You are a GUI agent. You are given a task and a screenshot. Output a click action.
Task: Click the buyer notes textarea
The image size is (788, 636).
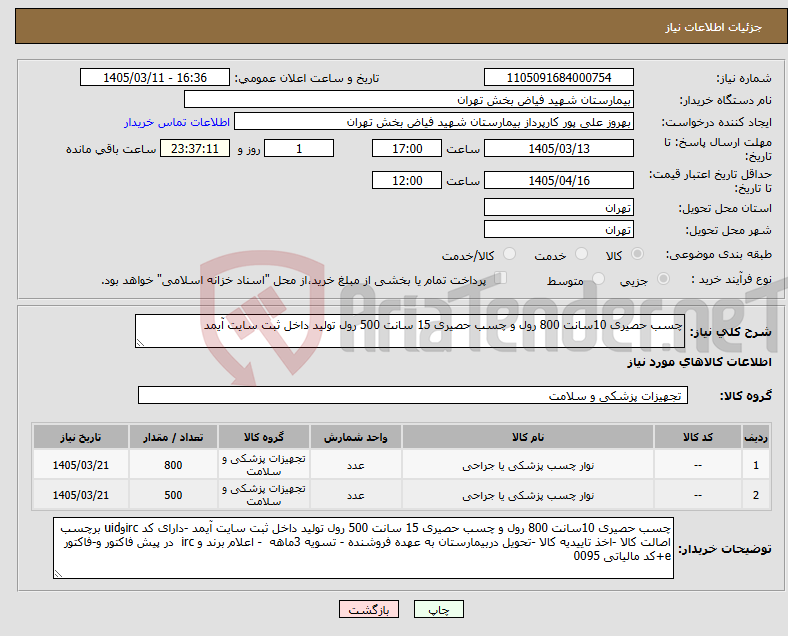(x=363, y=548)
